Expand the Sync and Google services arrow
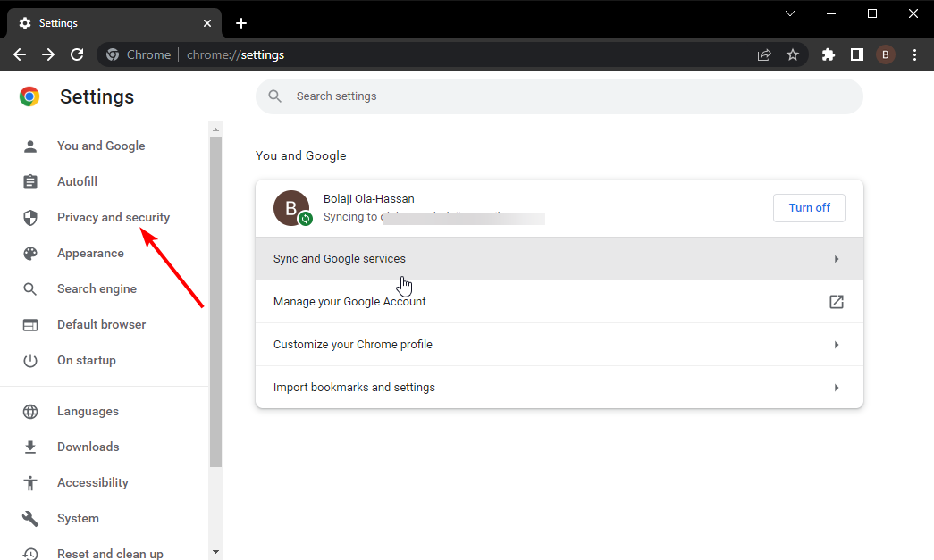This screenshot has width=934, height=560. coord(837,259)
